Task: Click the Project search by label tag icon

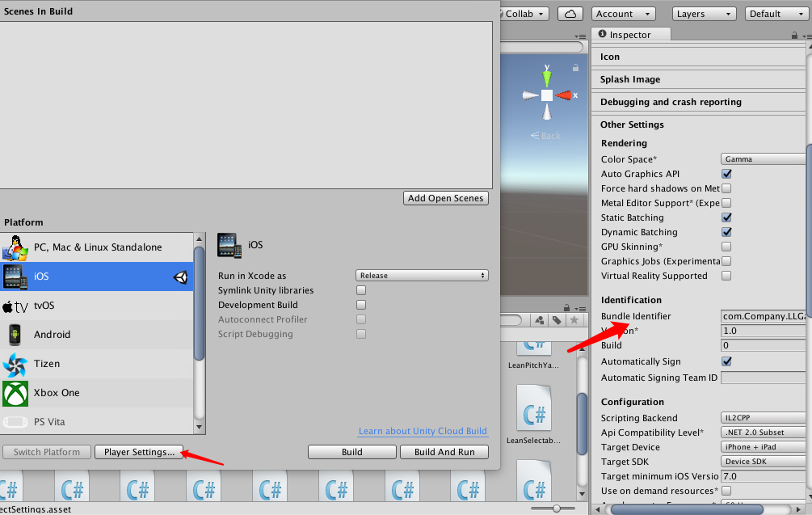Action: point(557,321)
